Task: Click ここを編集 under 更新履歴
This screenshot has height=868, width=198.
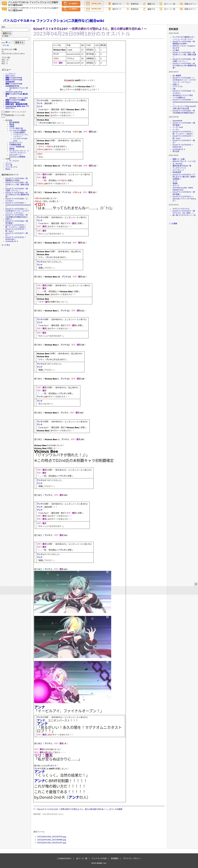Action: [x=173, y=223]
